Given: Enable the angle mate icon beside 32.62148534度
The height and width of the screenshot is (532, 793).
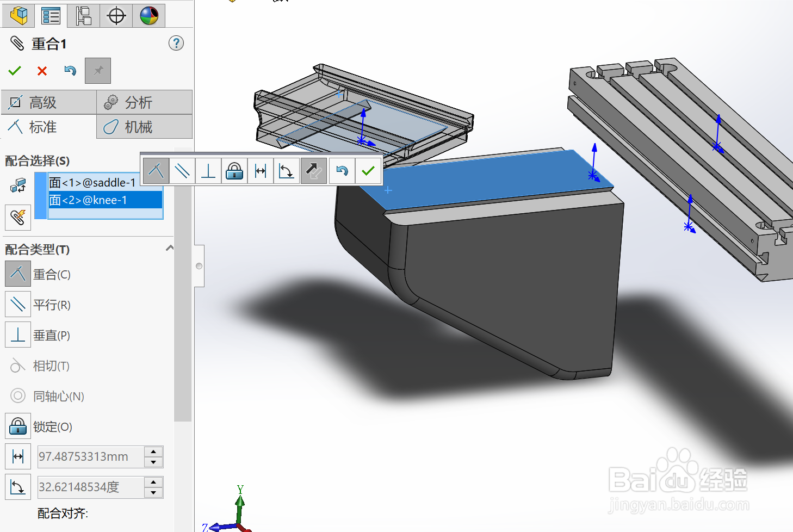Looking at the screenshot, I should [x=18, y=487].
